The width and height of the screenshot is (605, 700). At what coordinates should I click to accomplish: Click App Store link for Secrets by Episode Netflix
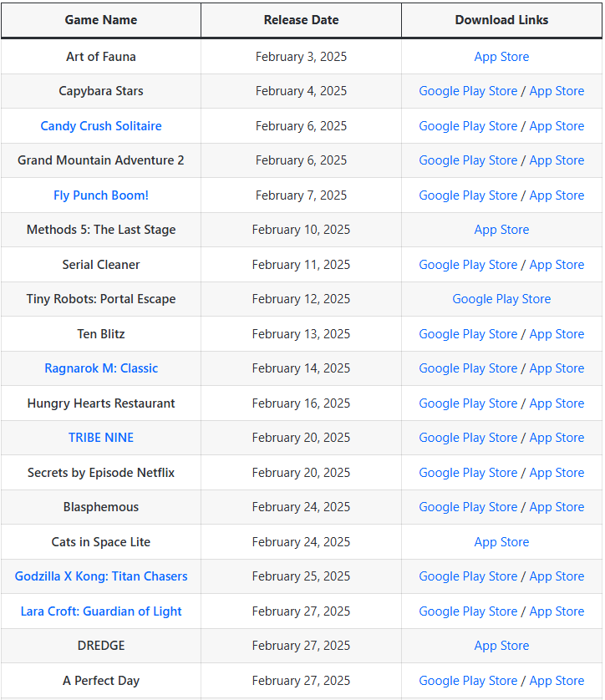click(x=557, y=473)
